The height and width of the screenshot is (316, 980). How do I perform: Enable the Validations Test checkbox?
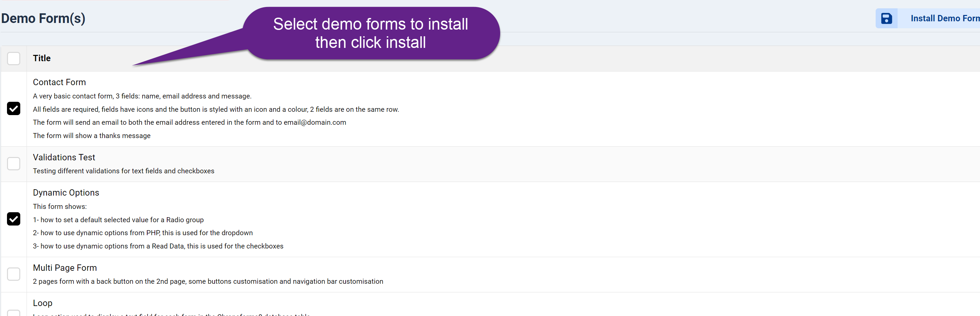pos(14,164)
